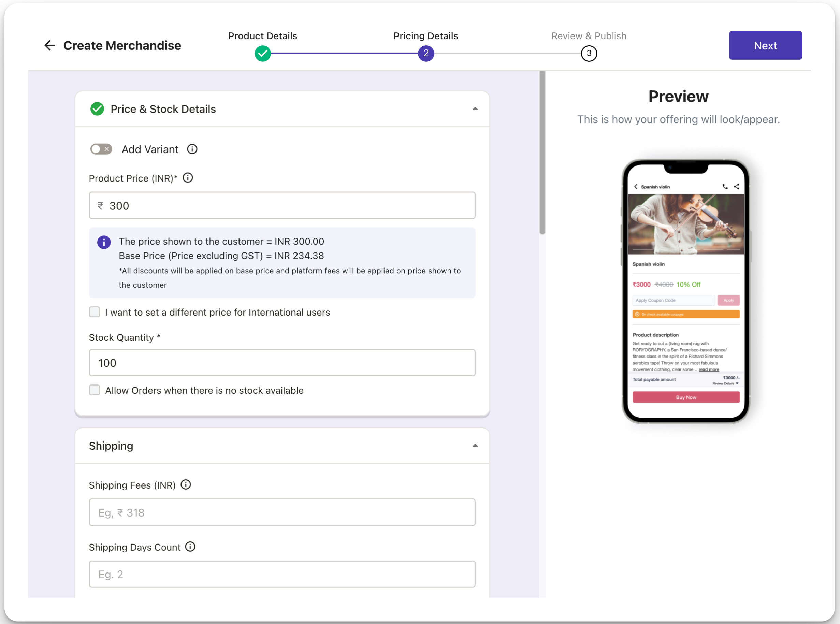Click the back arrow beside Create Merchandise
The height and width of the screenshot is (624, 840).
click(x=50, y=46)
